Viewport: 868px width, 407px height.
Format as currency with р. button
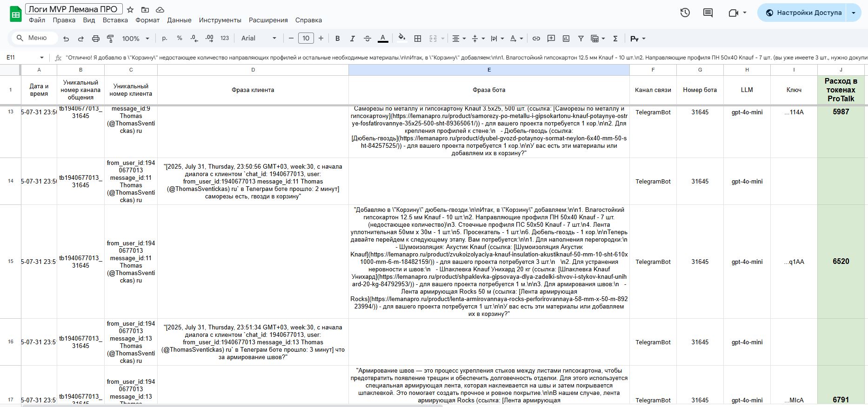click(165, 38)
